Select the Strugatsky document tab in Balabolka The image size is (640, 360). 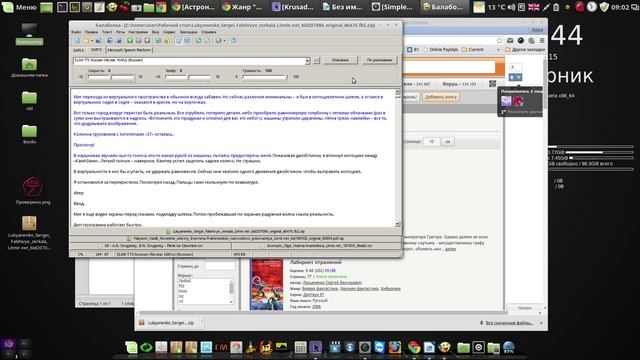pyautogui.click(x=151, y=246)
